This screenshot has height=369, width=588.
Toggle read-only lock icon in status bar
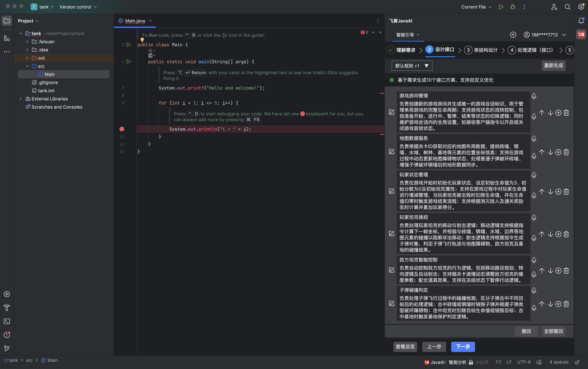point(577,362)
